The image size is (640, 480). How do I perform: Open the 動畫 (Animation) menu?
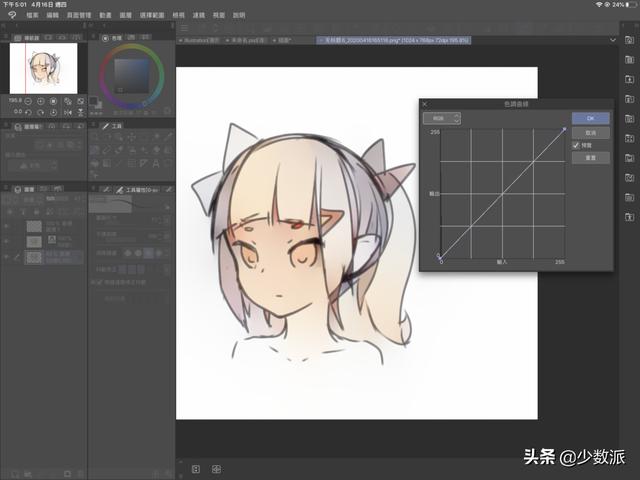coord(105,15)
